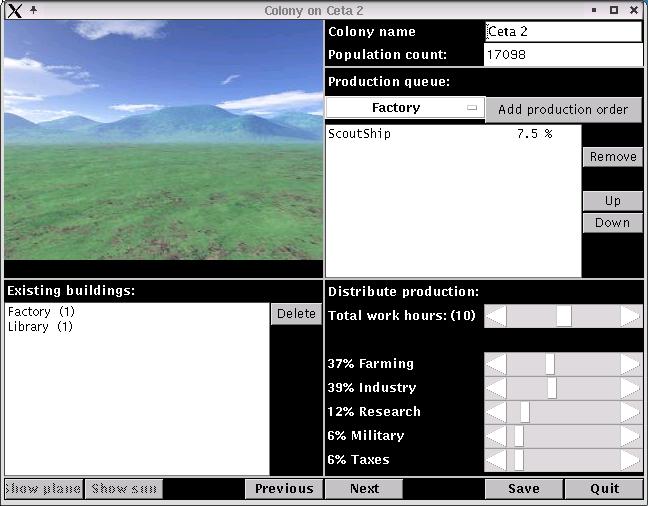
Task: Click the Colony name input field
Action: pos(563,32)
